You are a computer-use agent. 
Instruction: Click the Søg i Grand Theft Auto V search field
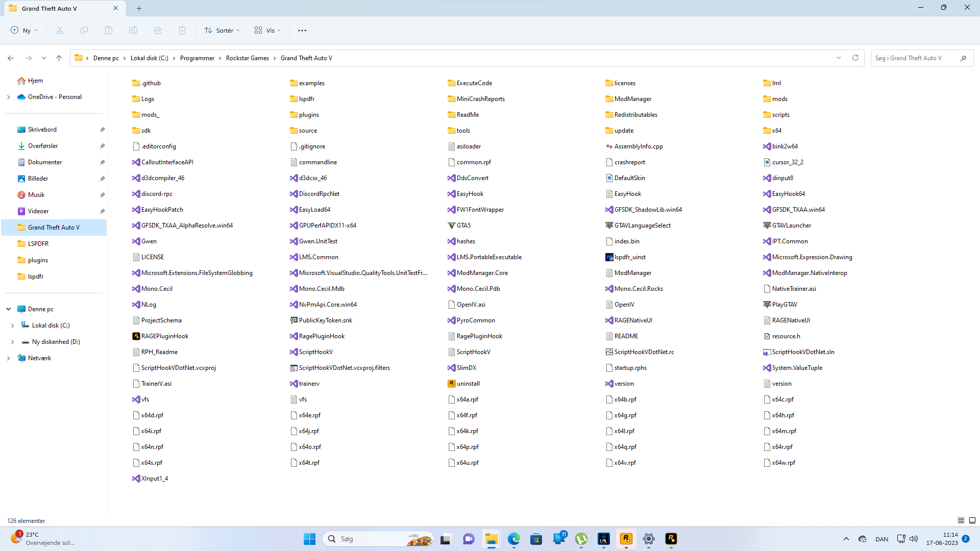pos(914,58)
